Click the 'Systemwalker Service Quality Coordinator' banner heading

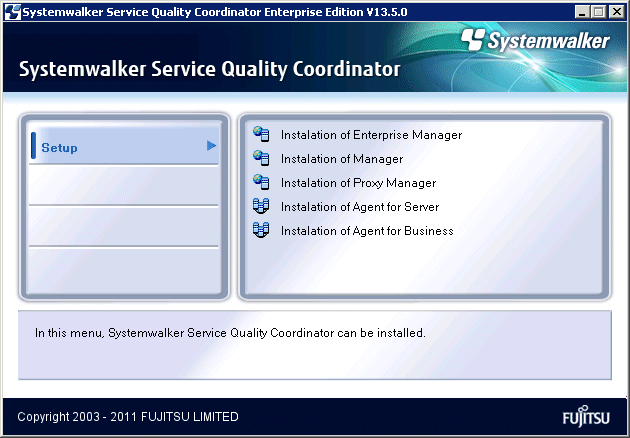click(209, 69)
